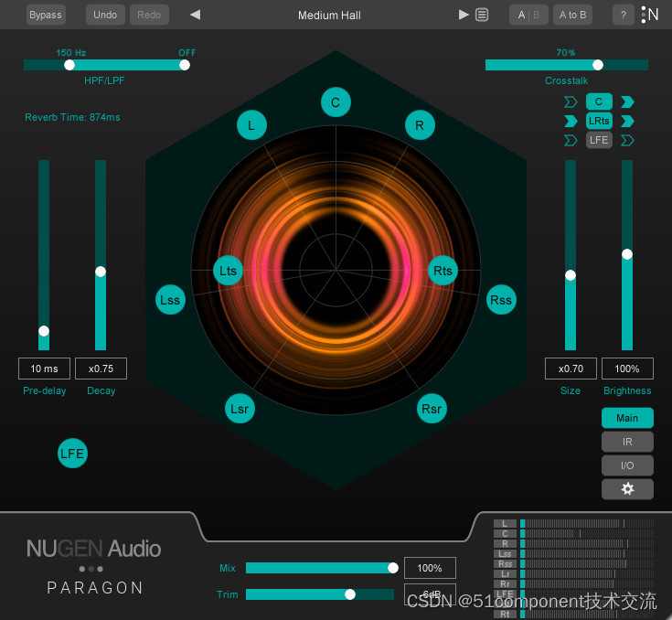Select the L channel node
The width and height of the screenshot is (672, 620).
point(251,125)
